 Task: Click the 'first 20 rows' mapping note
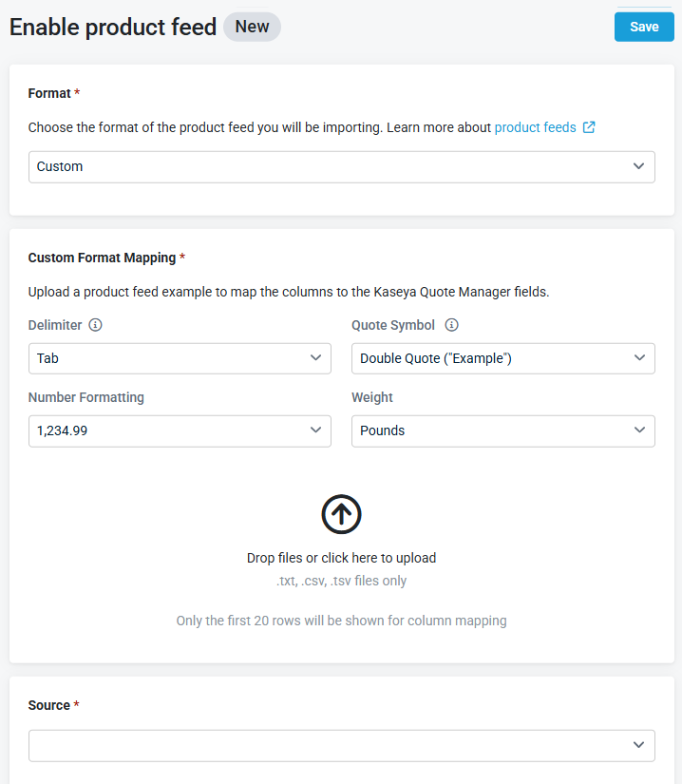click(x=341, y=621)
